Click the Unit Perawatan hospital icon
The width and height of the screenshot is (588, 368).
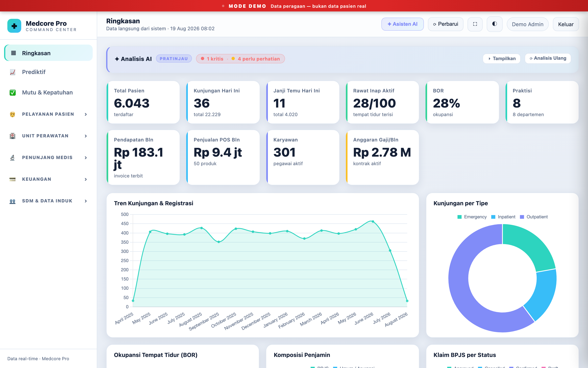(x=12, y=136)
